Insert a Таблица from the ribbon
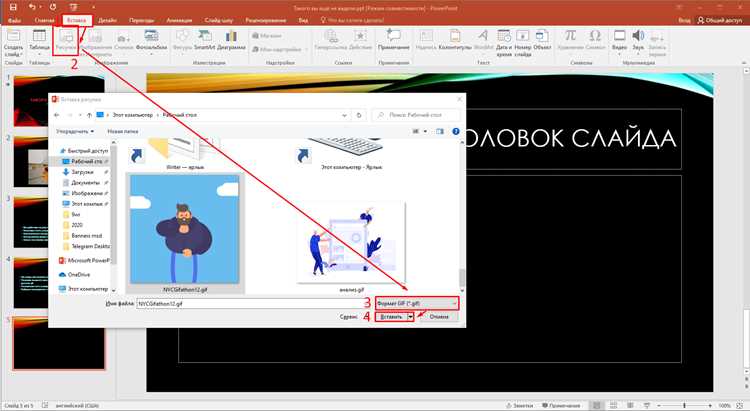The image size is (750, 411). [39, 41]
